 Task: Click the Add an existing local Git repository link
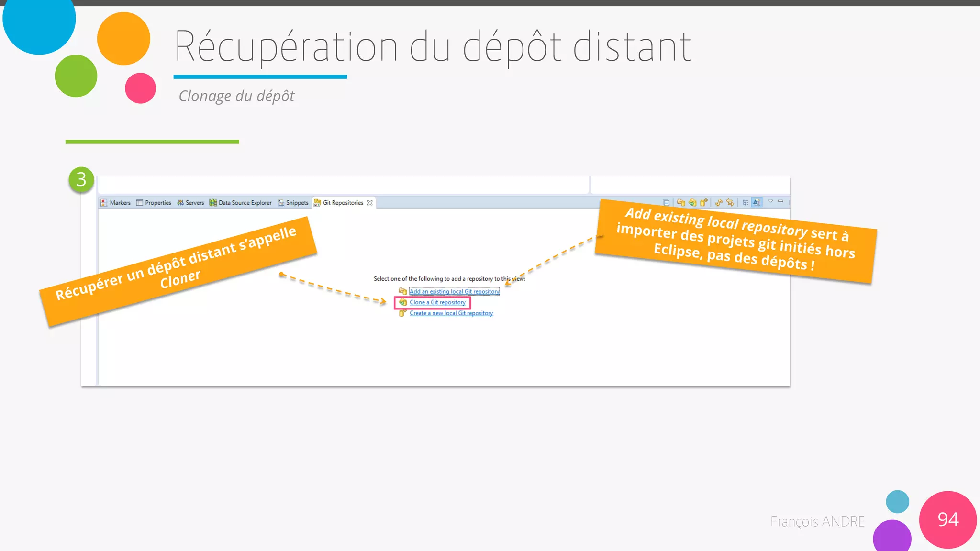click(455, 291)
